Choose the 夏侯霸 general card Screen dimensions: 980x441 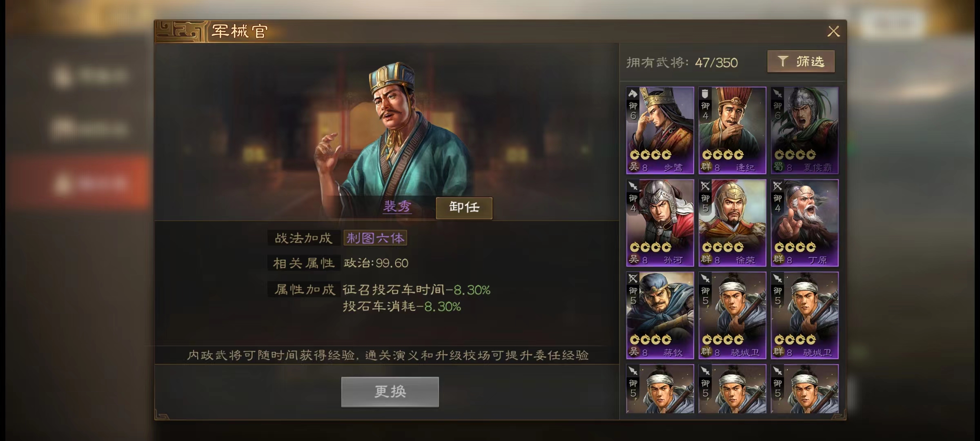[804, 130]
